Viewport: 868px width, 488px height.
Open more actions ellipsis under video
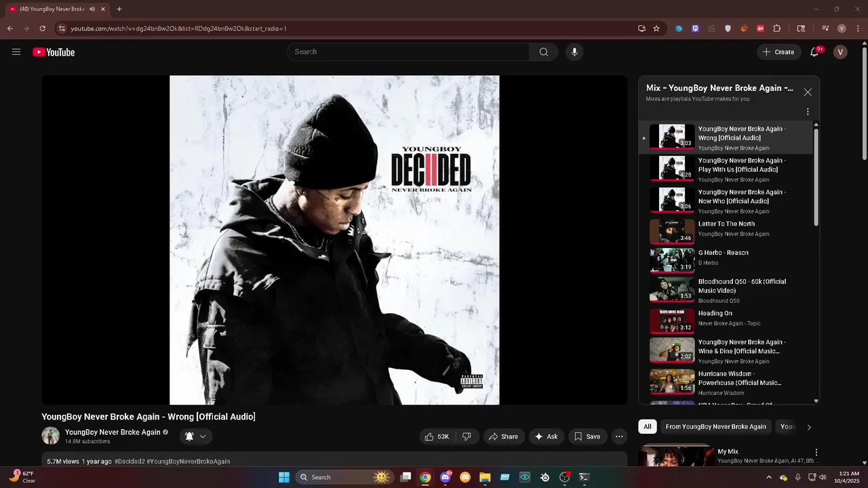coord(619,436)
